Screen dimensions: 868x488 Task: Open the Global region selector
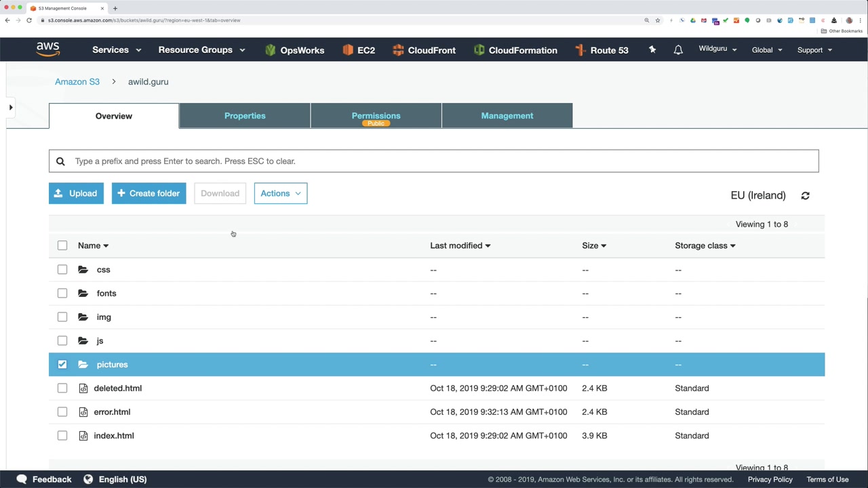pos(767,50)
